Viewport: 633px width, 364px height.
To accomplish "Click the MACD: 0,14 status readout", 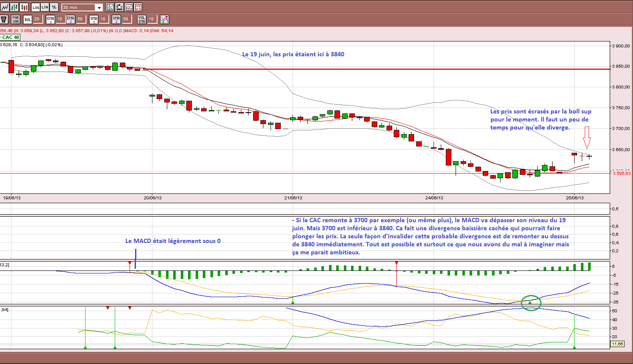I will click(136, 30).
